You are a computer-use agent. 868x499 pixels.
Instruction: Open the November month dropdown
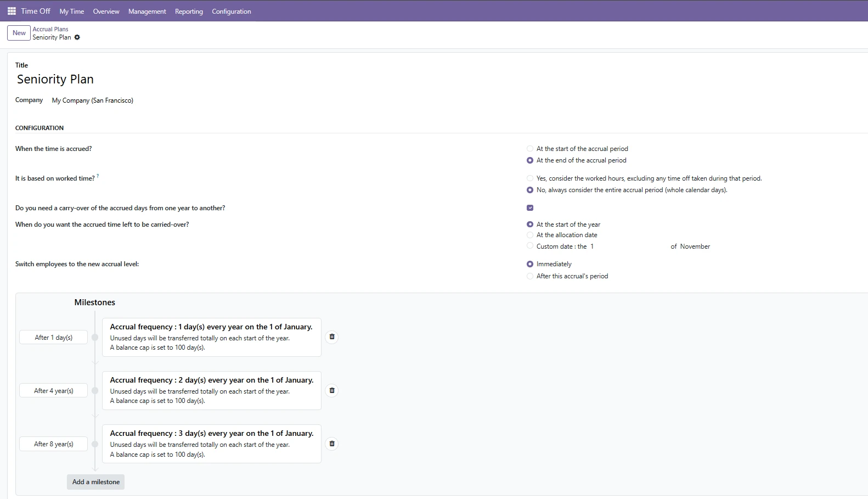[695, 246]
